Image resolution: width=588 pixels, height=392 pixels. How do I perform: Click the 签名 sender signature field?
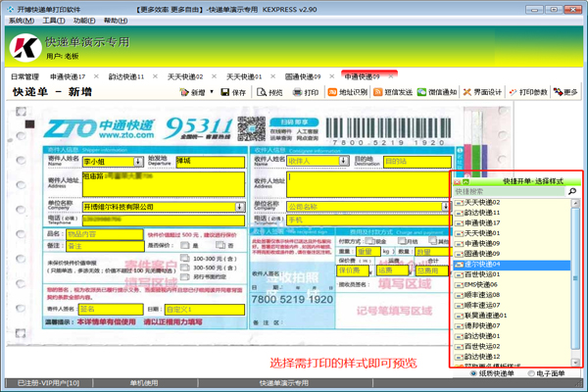tap(111, 309)
